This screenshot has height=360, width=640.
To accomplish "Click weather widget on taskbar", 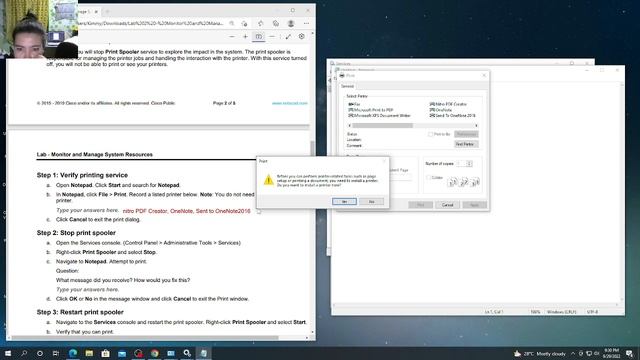I will point(540,353).
